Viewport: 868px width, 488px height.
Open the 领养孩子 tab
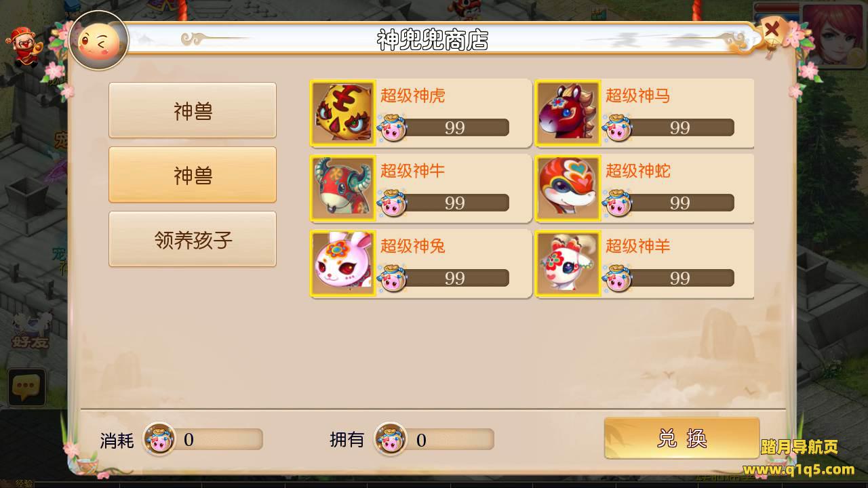point(193,239)
